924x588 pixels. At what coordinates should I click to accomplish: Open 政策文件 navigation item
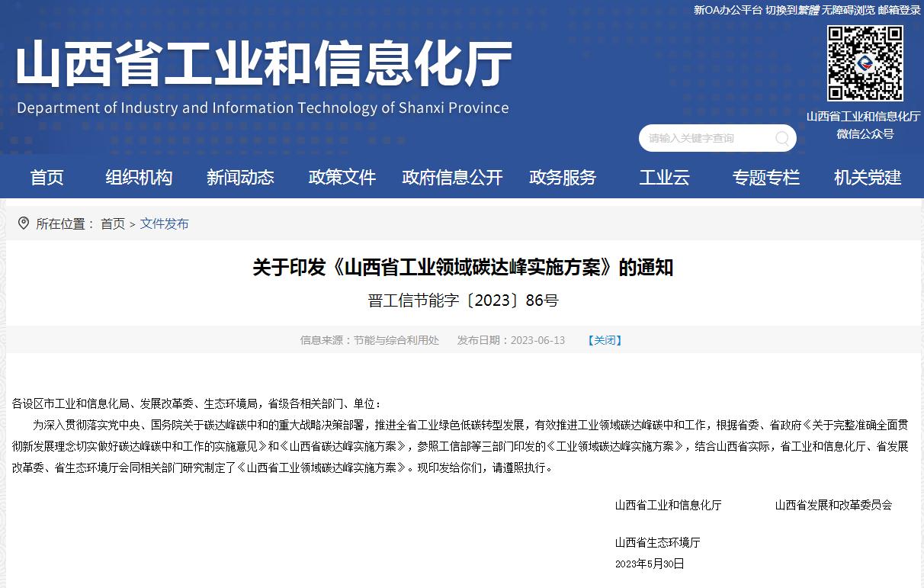pyautogui.click(x=342, y=177)
